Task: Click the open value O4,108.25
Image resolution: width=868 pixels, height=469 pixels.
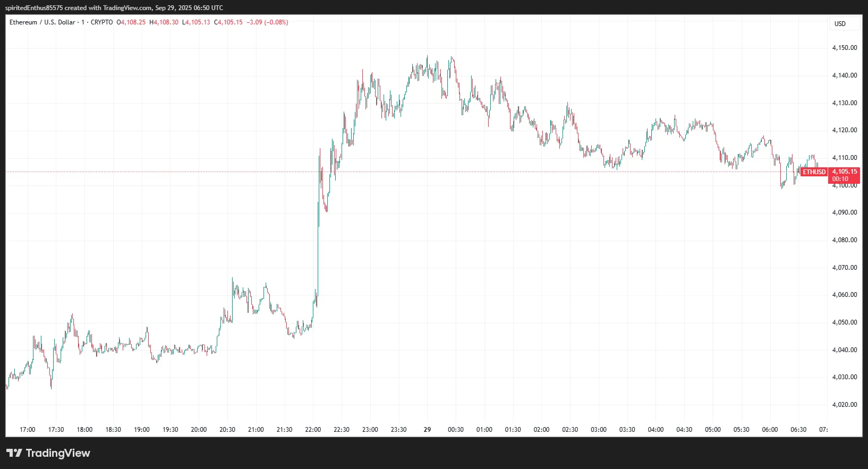Action: [131, 22]
